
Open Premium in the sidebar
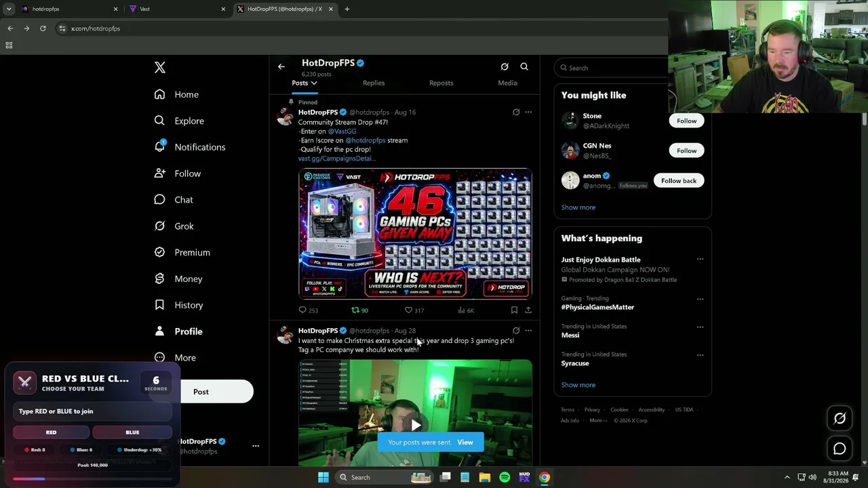click(182, 252)
